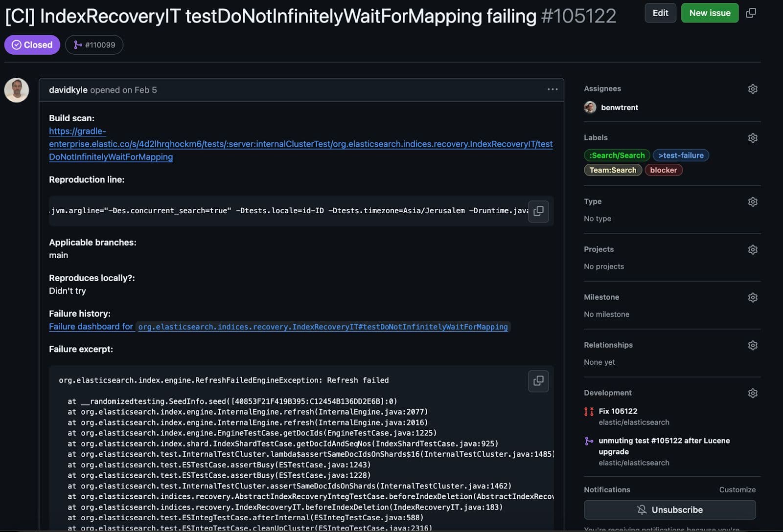The width and height of the screenshot is (783, 532).
Task: Open the Failure dashboard link
Action: tap(91, 327)
